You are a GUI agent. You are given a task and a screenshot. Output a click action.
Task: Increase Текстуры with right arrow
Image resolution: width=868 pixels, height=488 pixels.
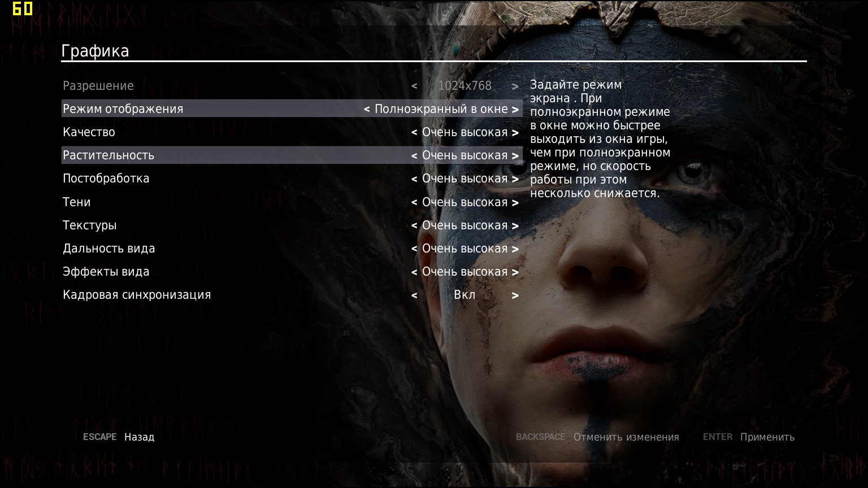(x=515, y=226)
